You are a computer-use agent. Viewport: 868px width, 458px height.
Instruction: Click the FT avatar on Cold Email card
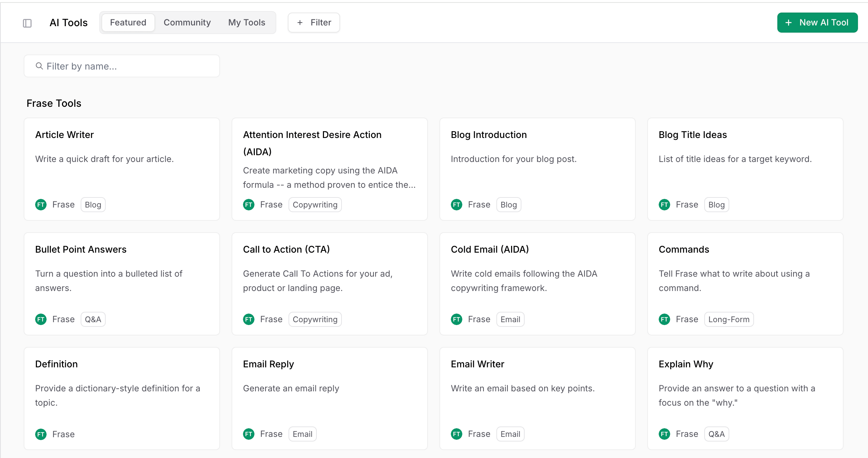tap(457, 319)
